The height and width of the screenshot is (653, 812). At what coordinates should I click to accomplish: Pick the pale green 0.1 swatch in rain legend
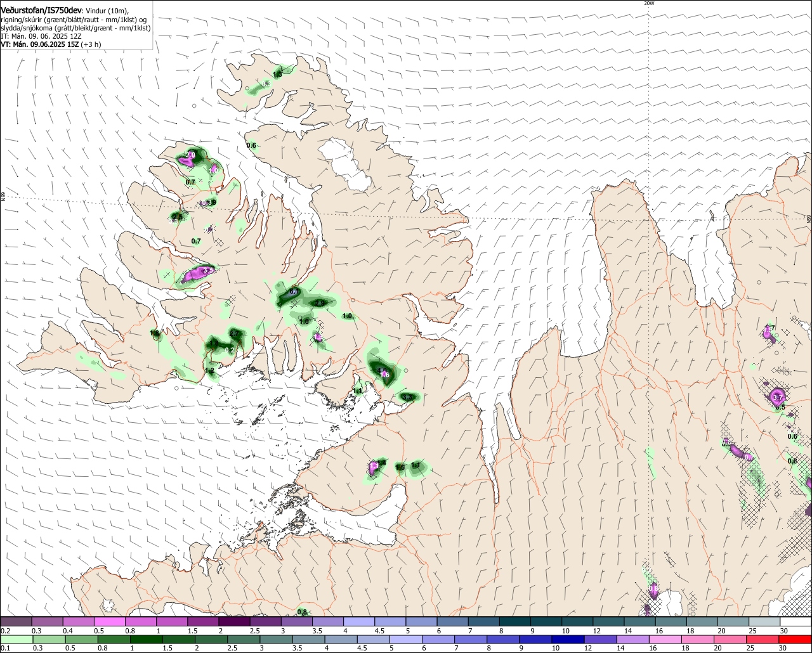tap(16, 640)
